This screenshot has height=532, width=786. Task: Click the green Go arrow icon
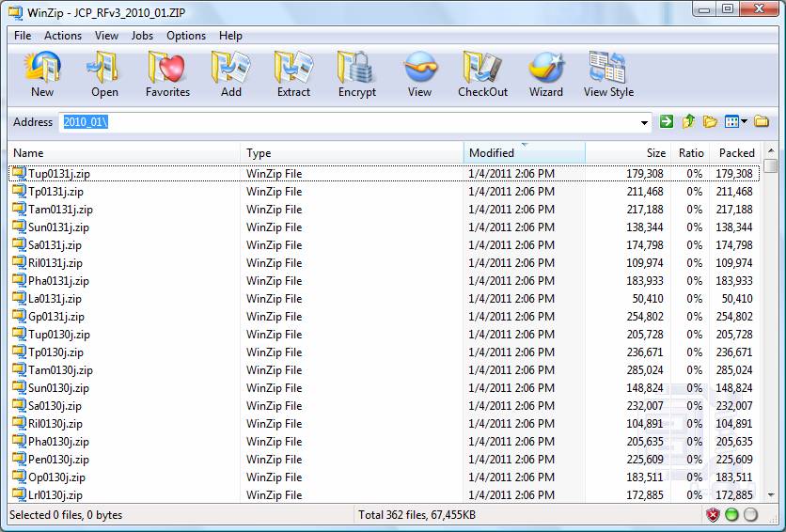click(x=667, y=122)
